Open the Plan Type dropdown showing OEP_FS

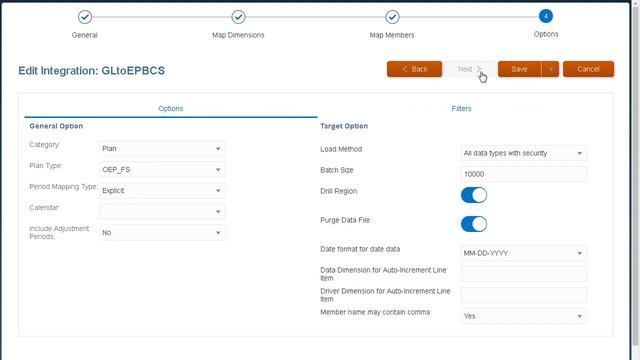(x=162, y=169)
